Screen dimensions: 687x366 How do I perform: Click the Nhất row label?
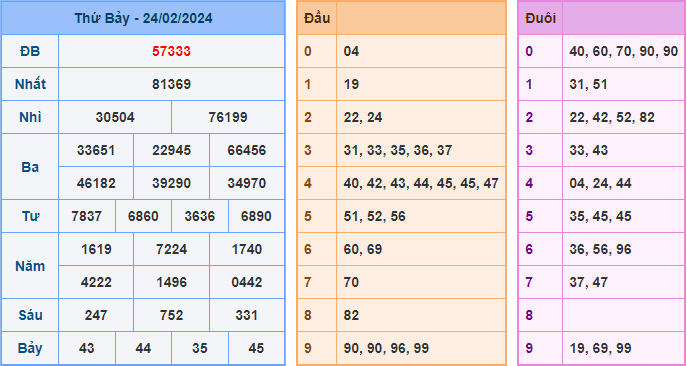tap(30, 84)
